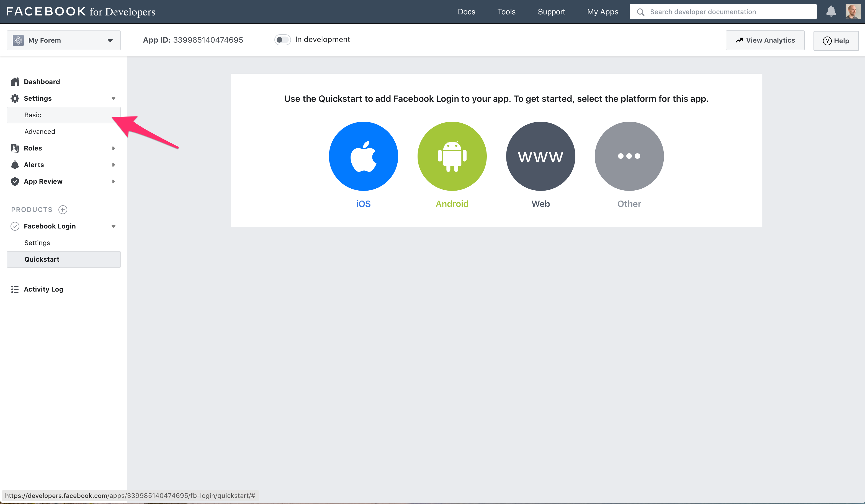The image size is (865, 504).
Task: Toggle the In development status switch
Action: tap(282, 40)
